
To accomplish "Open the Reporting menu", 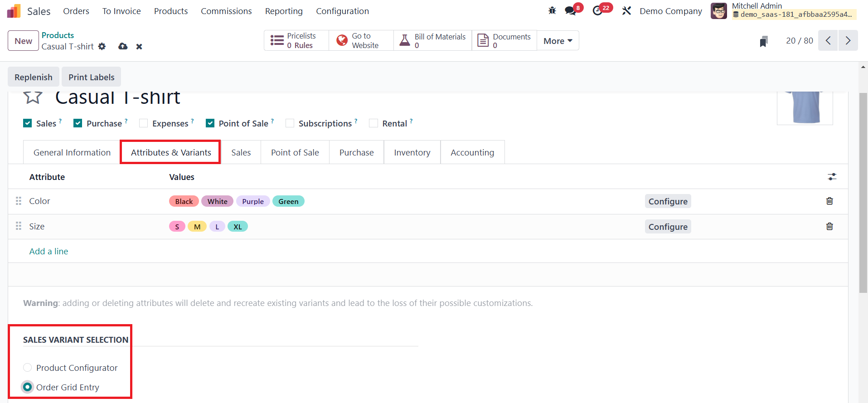I will coord(284,11).
